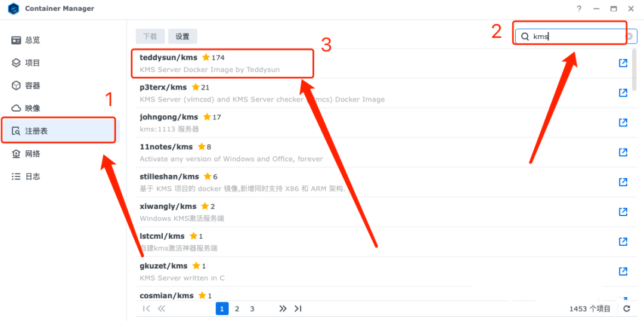This screenshot has width=644, height=321.
Task: Click the 'kms:1113 服务器' description
Action: (169, 129)
